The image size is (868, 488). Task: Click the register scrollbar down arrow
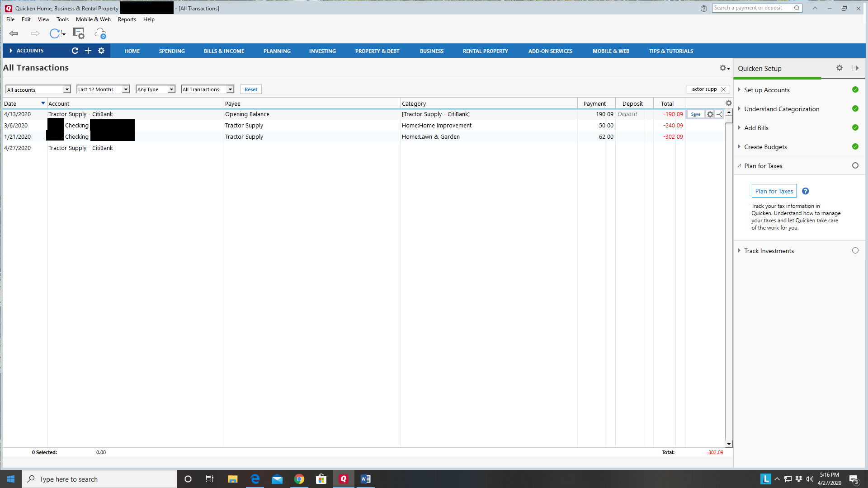point(728,444)
